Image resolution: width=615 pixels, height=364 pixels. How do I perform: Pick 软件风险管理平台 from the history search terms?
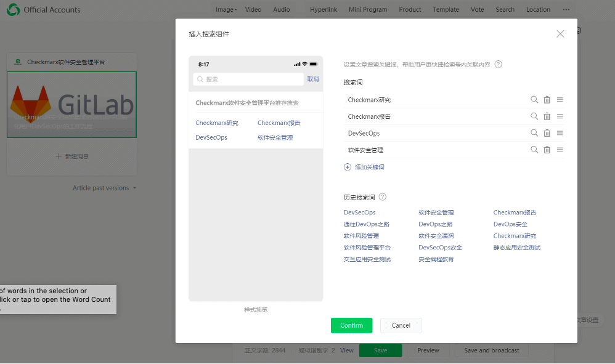point(367,248)
